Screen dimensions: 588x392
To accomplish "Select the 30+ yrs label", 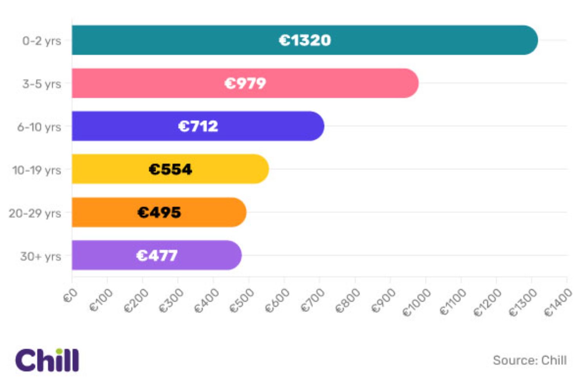I will pos(40,256).
